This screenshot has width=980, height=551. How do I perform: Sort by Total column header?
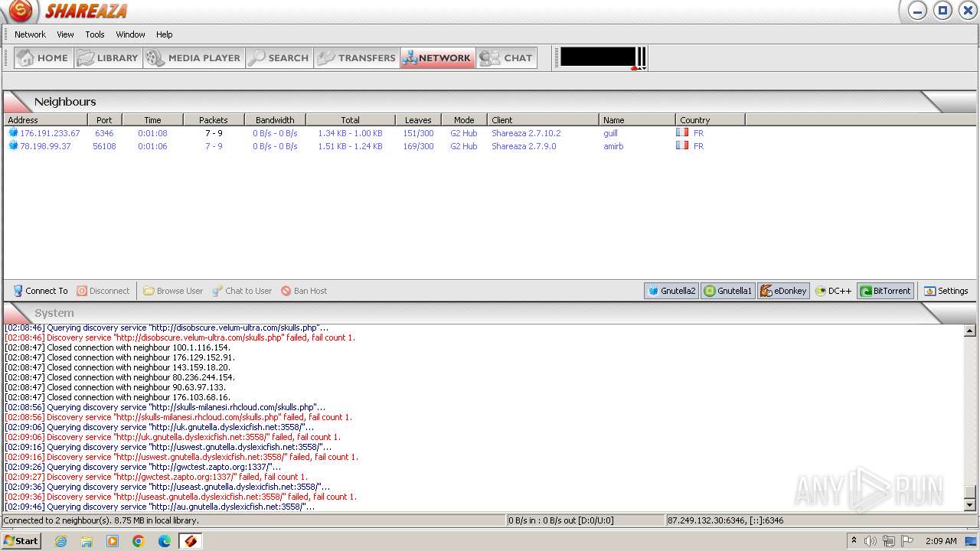point(351,120)
